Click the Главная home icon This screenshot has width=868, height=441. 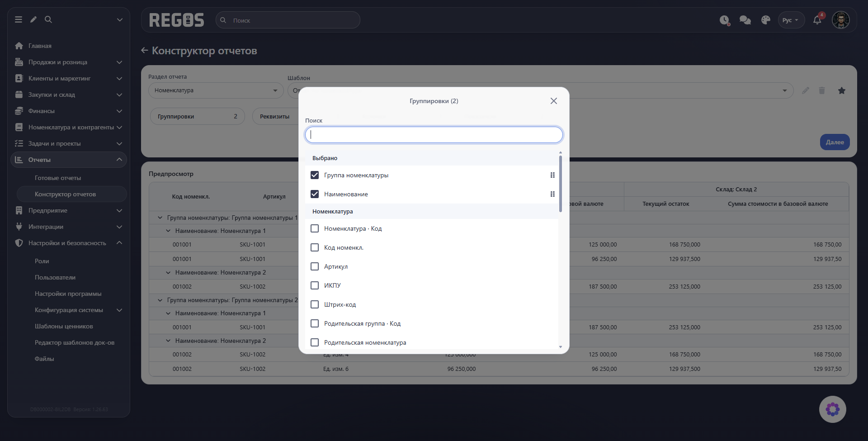(x=19, y=46)
